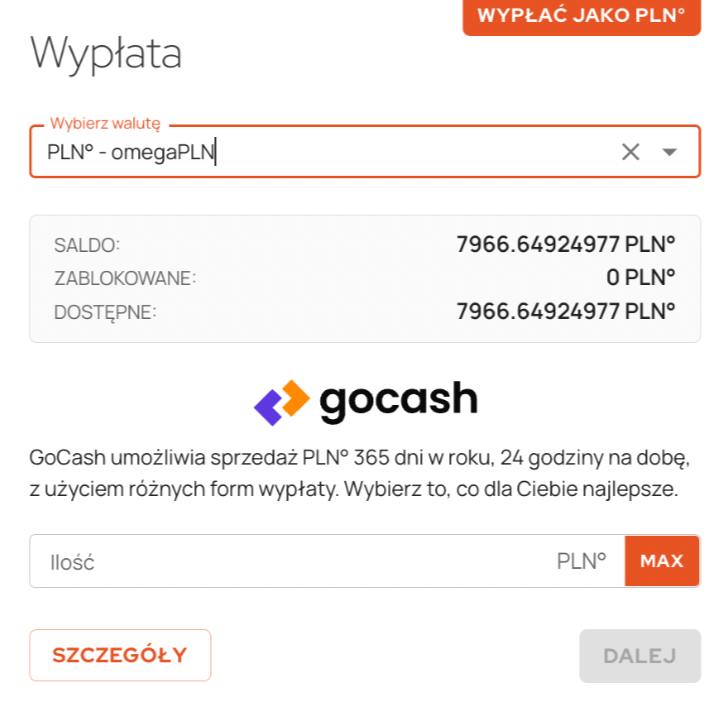Click the ZABLOKOWANE label
Viewport: 724px width, 718px height.
click(125, 278)
